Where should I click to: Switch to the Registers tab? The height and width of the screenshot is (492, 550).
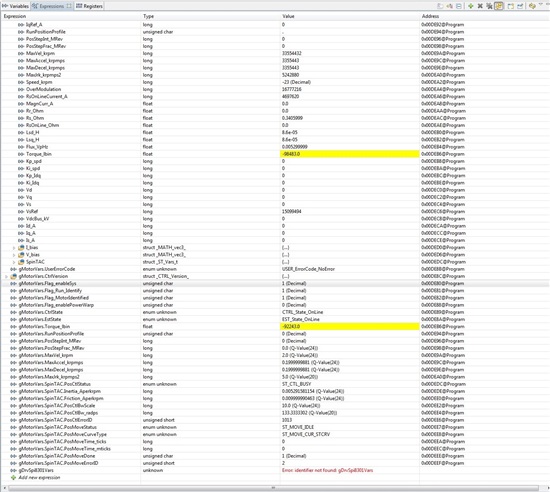[x=89, y=6]
